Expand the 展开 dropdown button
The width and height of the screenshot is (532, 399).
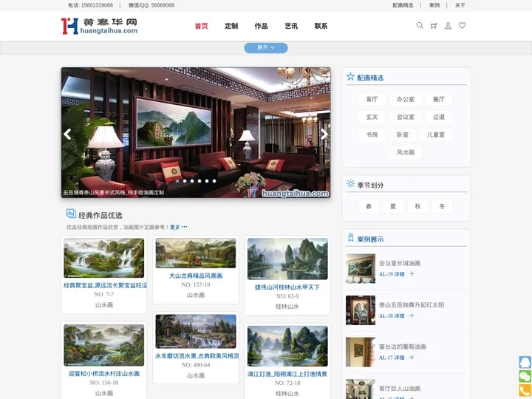pos(266,48)
